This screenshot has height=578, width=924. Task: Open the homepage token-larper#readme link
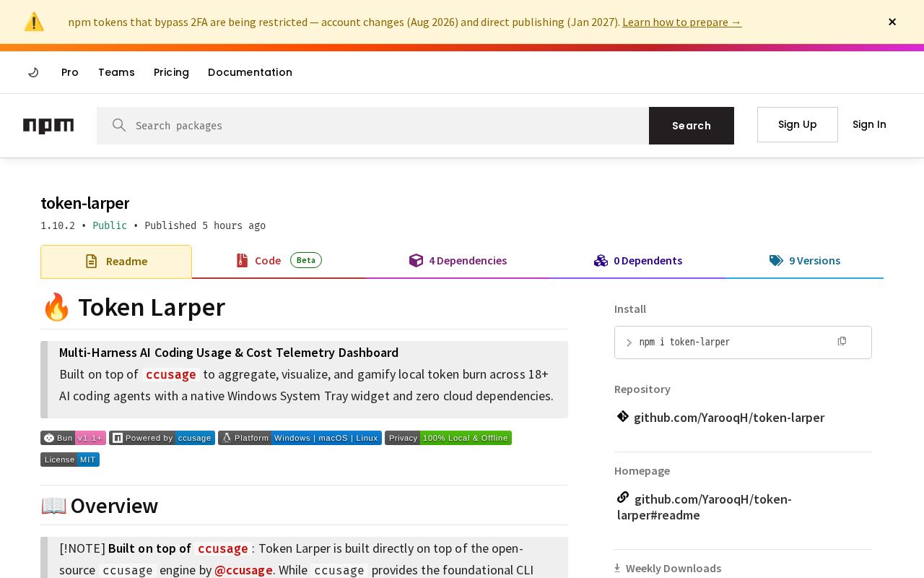[x=705, y=507]
